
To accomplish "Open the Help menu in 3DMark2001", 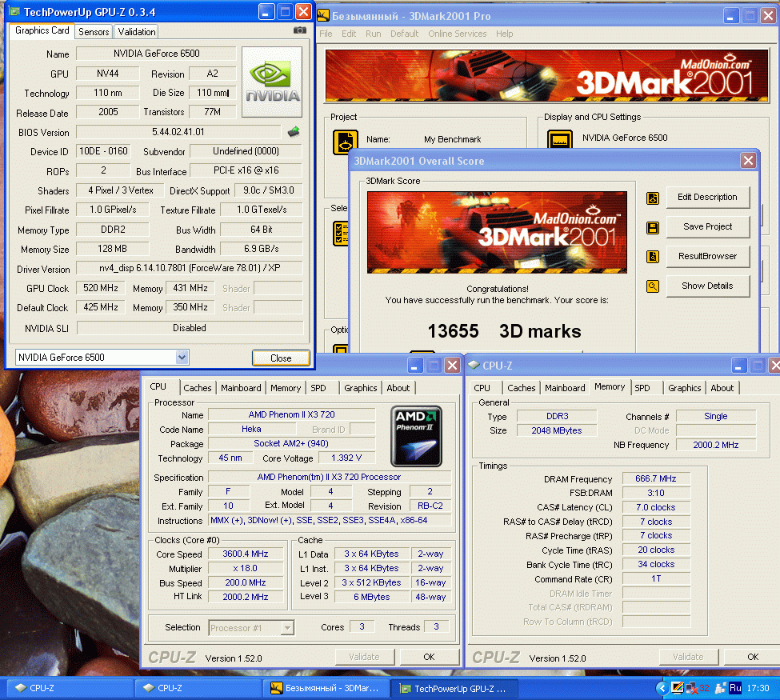I will 504,34.
